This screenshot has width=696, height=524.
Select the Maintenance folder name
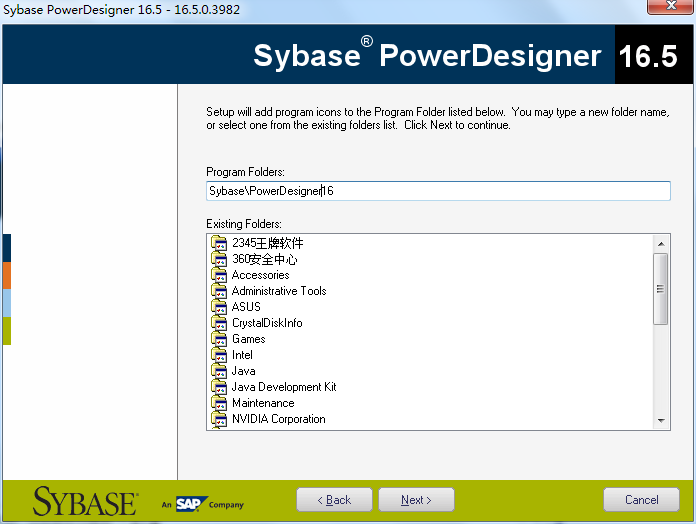click(x=263, y=403)
